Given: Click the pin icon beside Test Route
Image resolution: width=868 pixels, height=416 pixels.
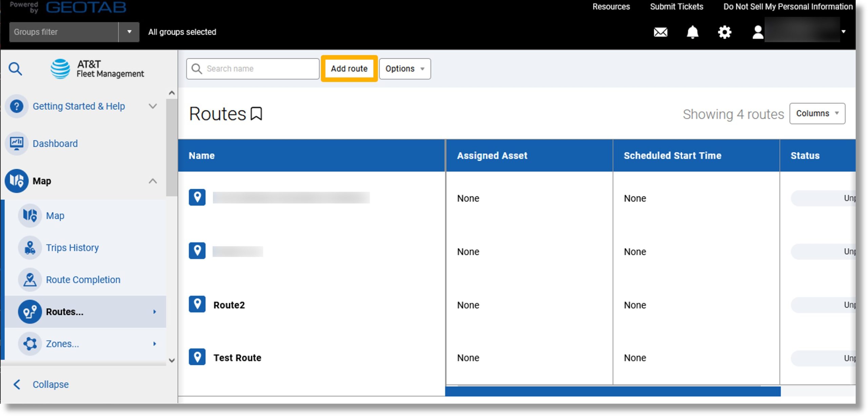Looking at the screenshot, I should 197,357.
